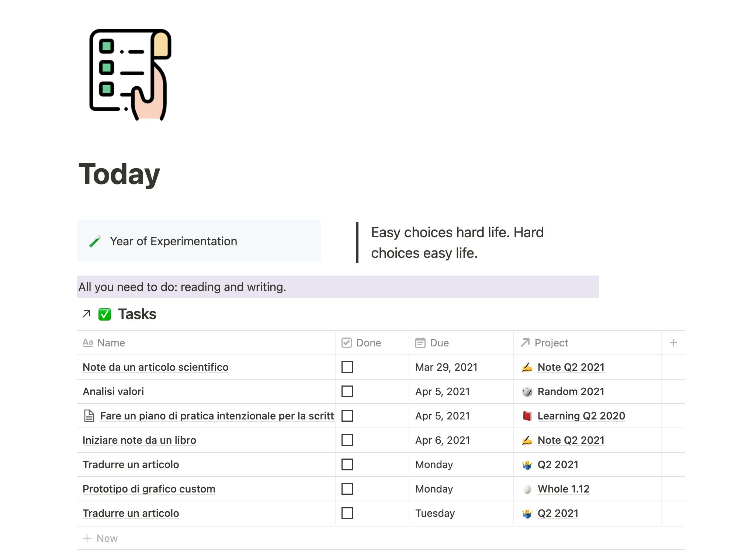
Task: Click the plus icon to add a column
Action: pyautogui.click(x=673, y=343)
